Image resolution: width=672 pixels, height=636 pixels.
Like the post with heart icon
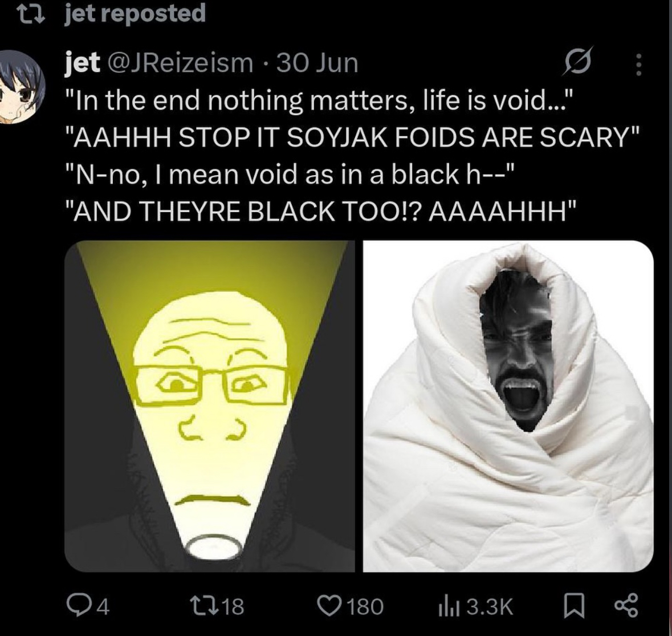point(329,606)
